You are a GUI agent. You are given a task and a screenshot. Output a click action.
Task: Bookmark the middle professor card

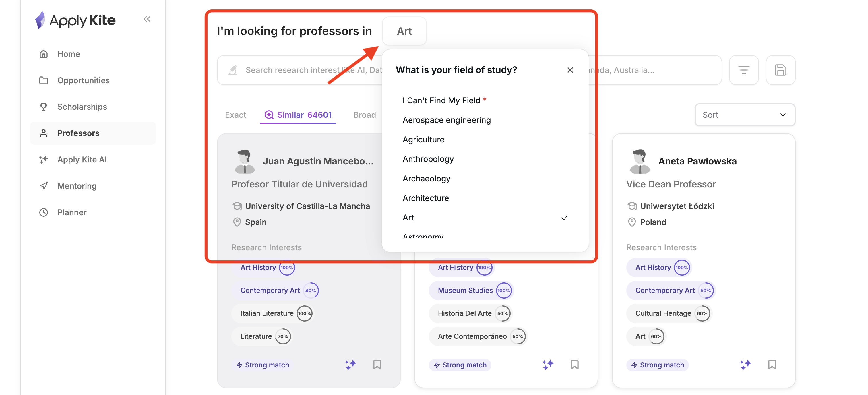tap(574, 364)
